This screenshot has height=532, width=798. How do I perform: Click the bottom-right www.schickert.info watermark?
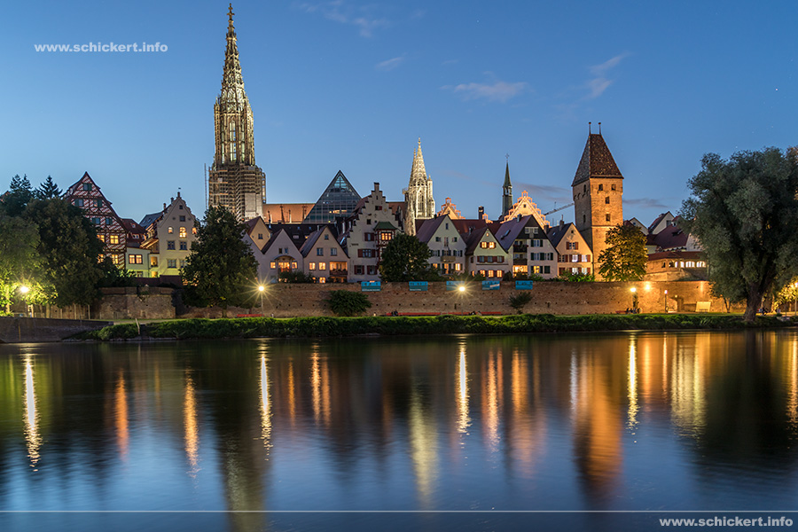[725, 521]
